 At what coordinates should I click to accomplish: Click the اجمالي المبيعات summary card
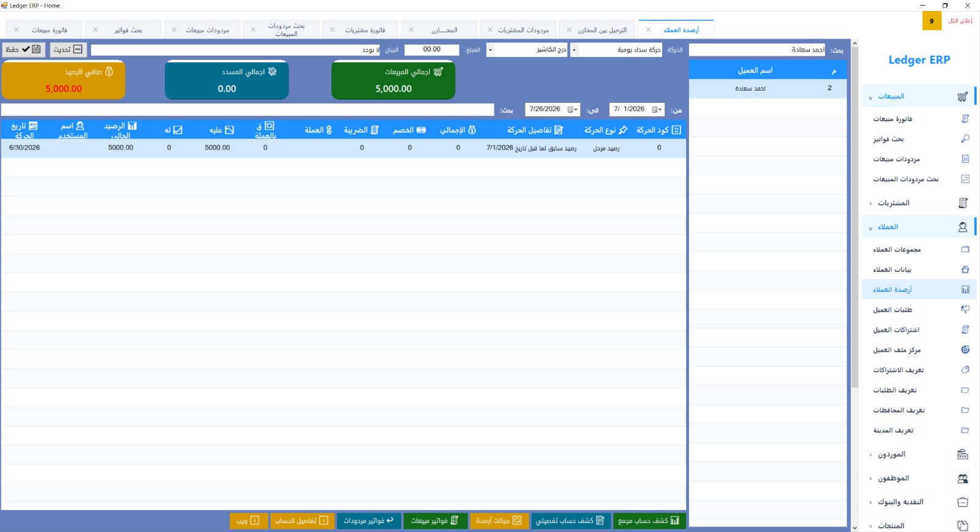tap(393, 80)
